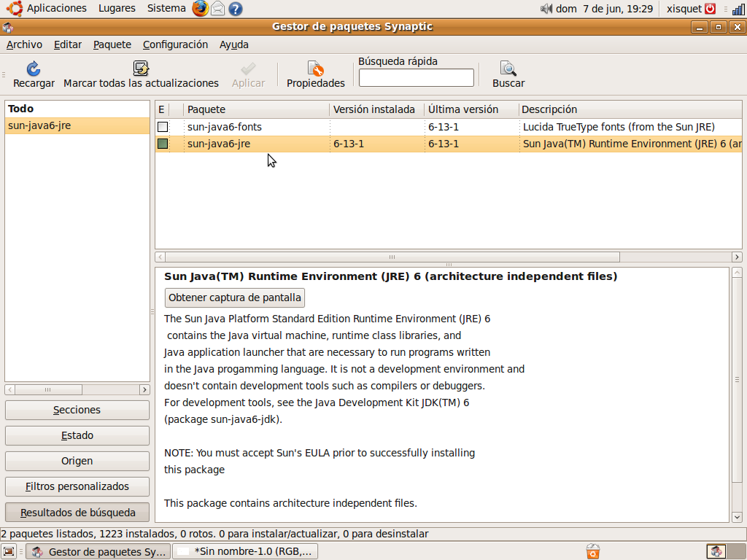Open the Configuración menu

[175, 44]
